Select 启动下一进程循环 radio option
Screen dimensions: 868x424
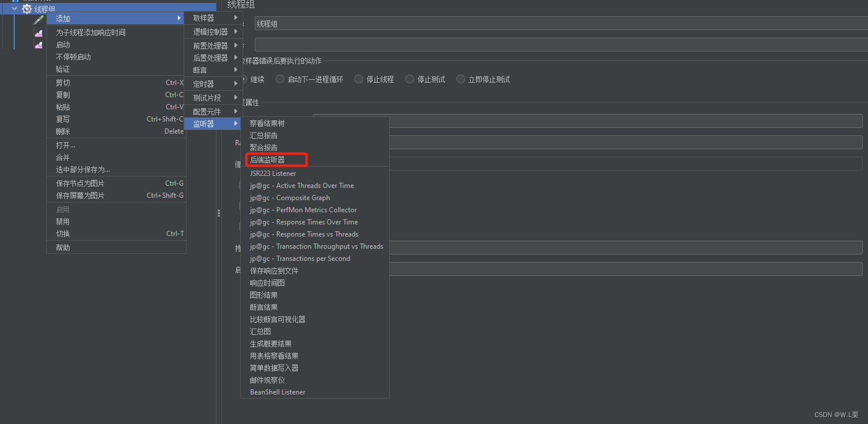click(280, 79)
